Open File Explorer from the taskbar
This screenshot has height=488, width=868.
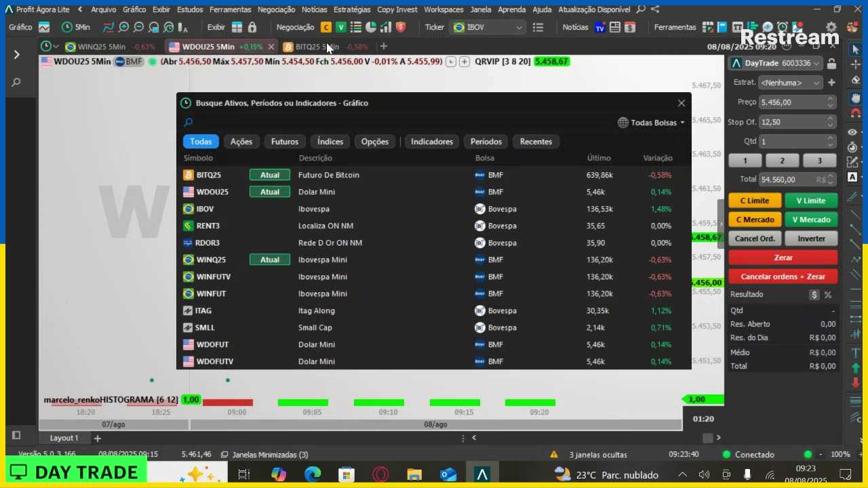[x=414, y=474]
